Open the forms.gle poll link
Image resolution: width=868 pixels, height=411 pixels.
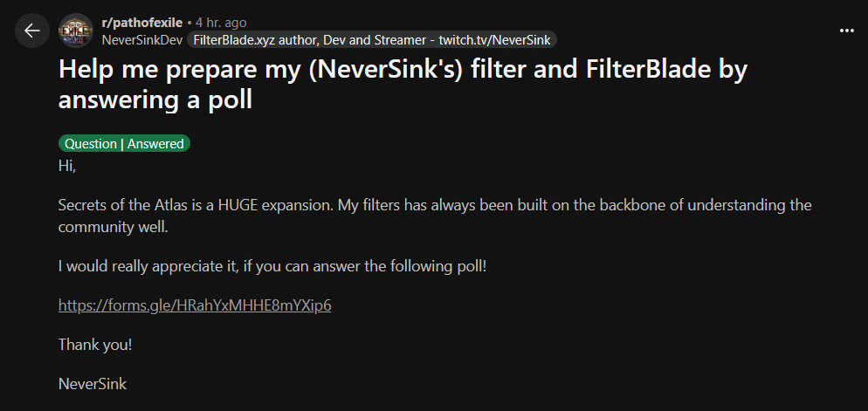tap(195, 305)
